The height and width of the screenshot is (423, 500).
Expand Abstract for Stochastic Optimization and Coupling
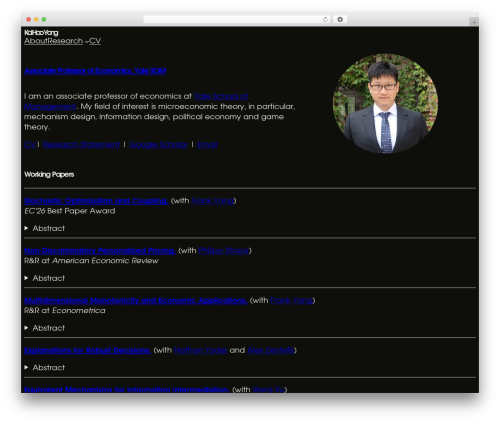(x=45, y=228)
